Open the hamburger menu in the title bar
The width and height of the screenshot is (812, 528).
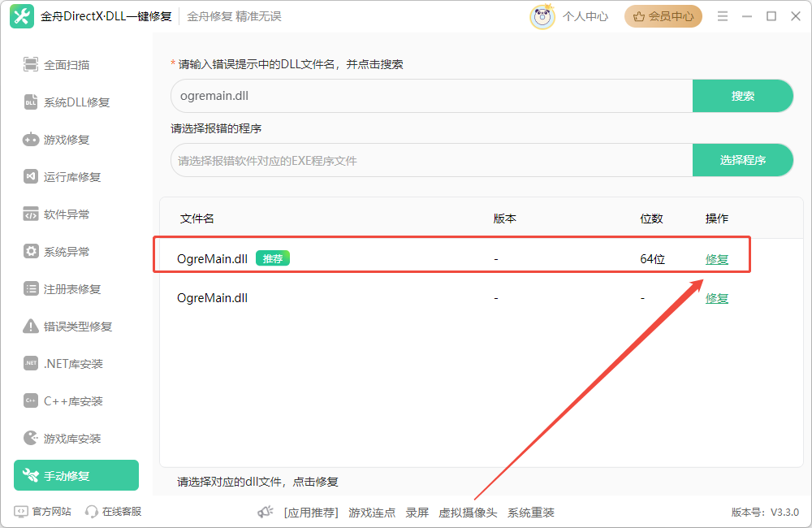(723, 16)
